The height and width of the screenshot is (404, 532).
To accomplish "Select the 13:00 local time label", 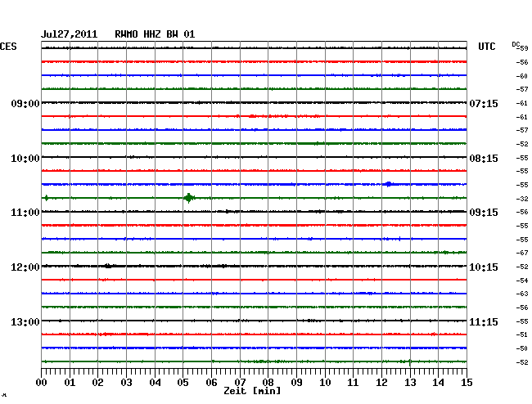I will (25, 321).
